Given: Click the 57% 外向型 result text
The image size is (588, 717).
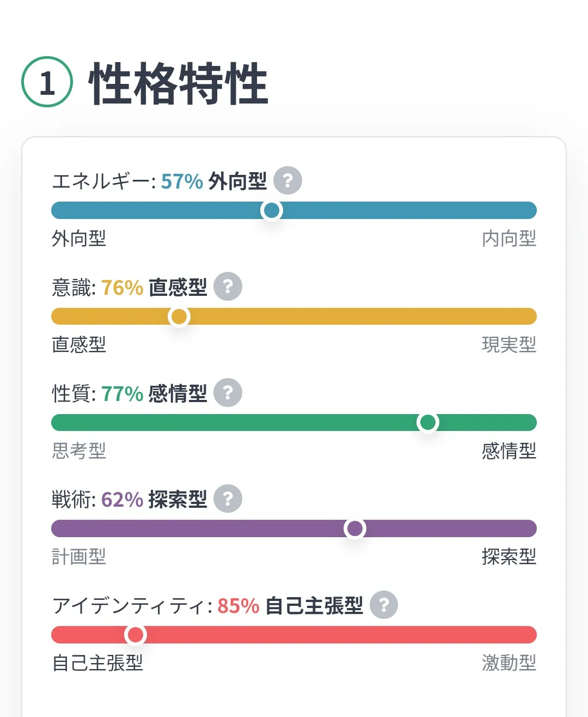Looking at the screenshot, I should (213, 181).
